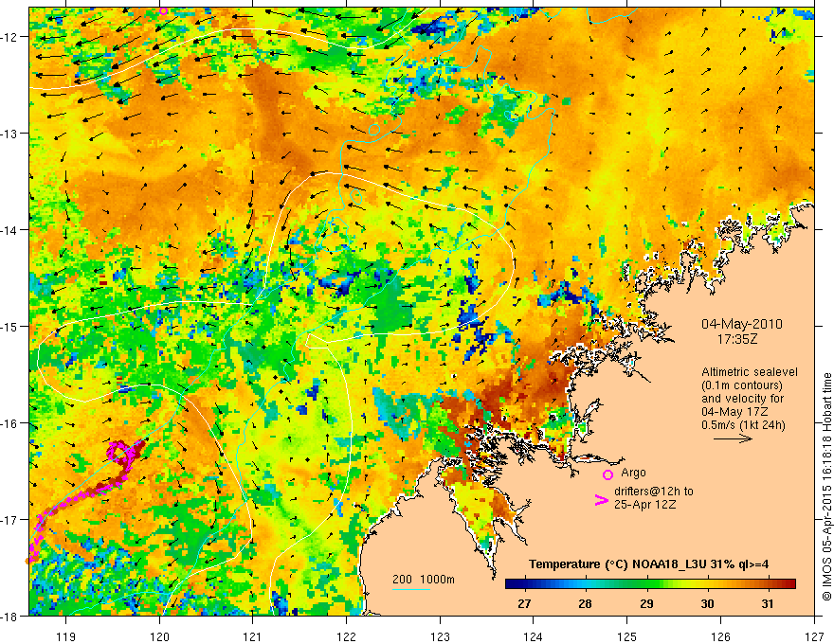The image size is (834, 644).
Task: Click the IMOS copyright timestamp text
Action: (826, 487)
